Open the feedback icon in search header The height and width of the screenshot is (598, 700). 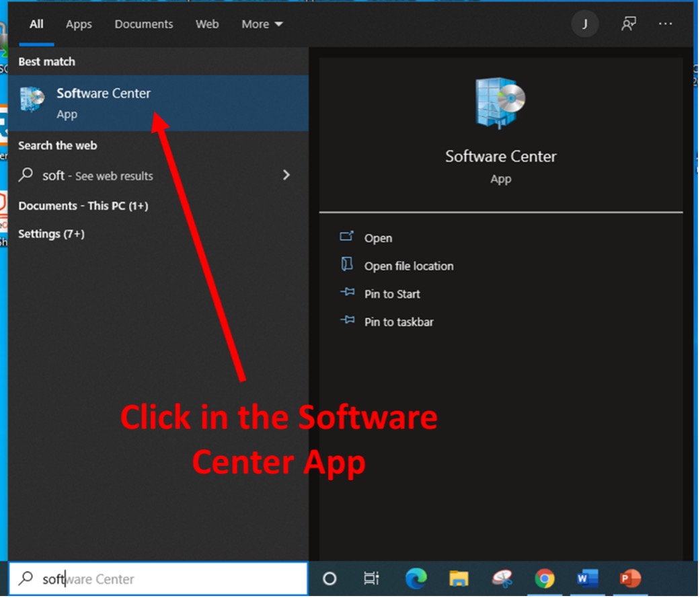click(x=629, y=24)
